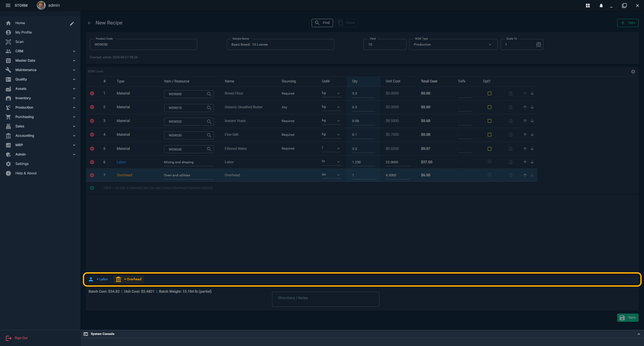Click the Find button

(322, 23)
